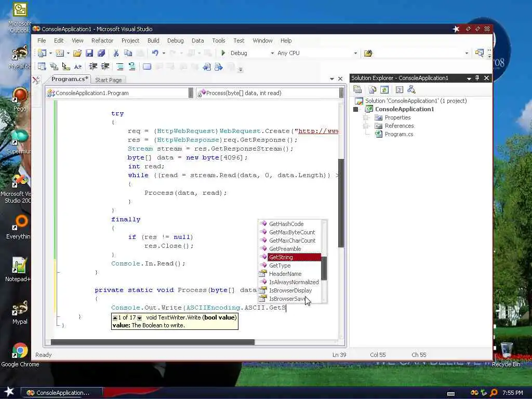Screen dimensions: 532x399
Task: Select GetString in the IntelliSense list
Action: (294, 257)
